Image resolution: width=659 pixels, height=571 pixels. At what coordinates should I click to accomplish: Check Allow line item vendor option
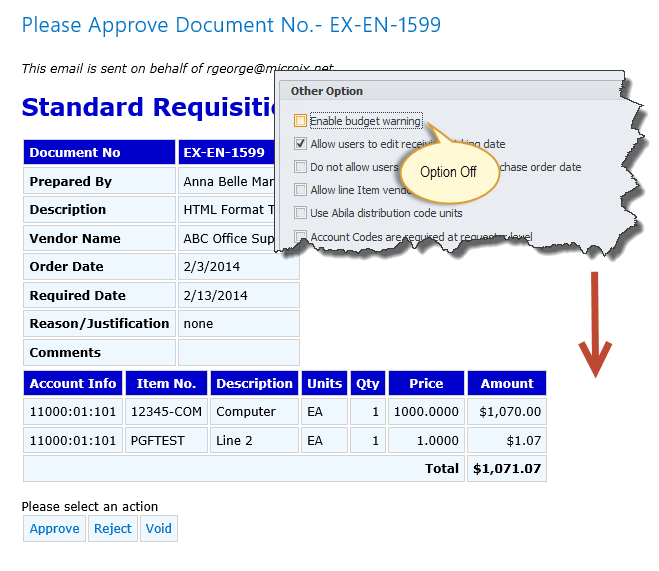coord(301,190)
